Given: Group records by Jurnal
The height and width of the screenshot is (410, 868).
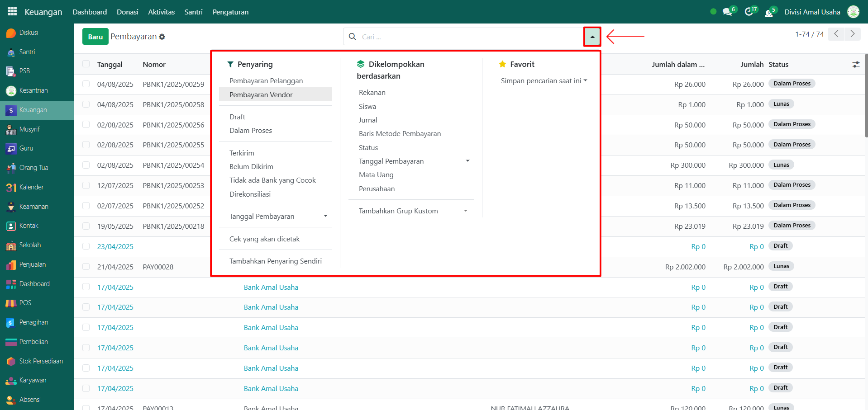Looking at the screenshot, I should point(368,120).
